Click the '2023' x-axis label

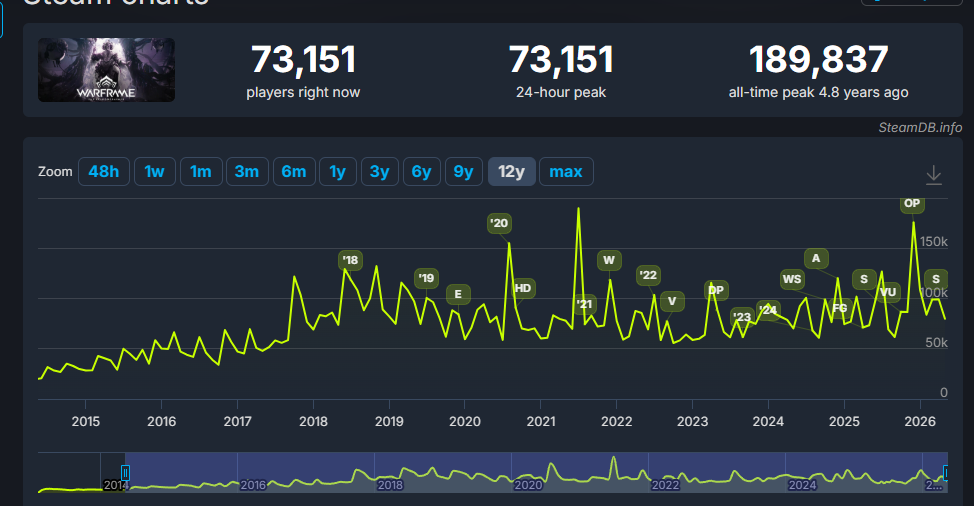[693, 422]
